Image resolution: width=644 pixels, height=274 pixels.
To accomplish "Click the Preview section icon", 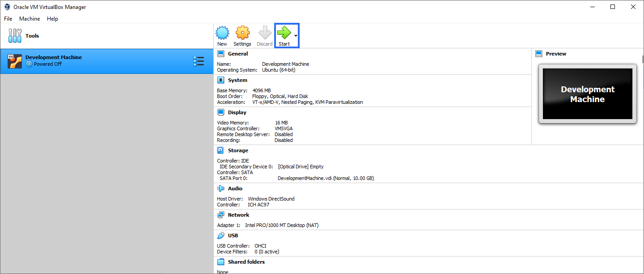I will (x=539, y=54).
